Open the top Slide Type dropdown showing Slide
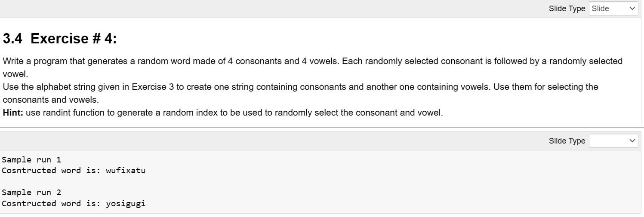This screenshot has height=217, width=644. point(613,9)
